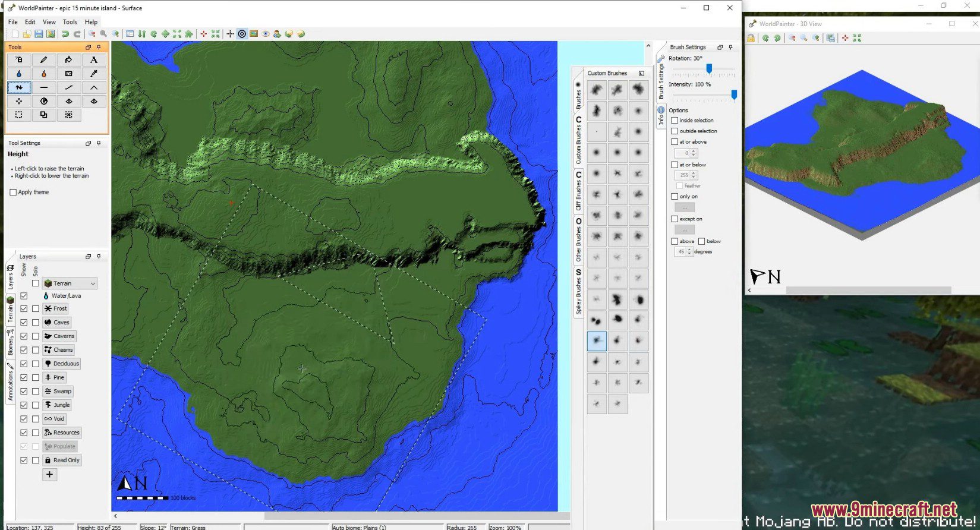Enable the except on option

[675, 219]
